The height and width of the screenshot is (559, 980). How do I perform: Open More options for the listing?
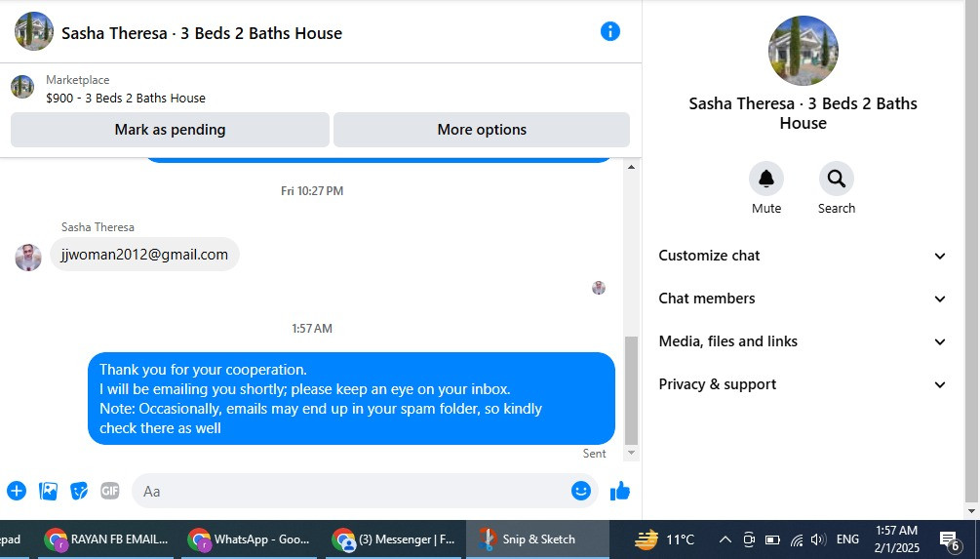(482, 130)
